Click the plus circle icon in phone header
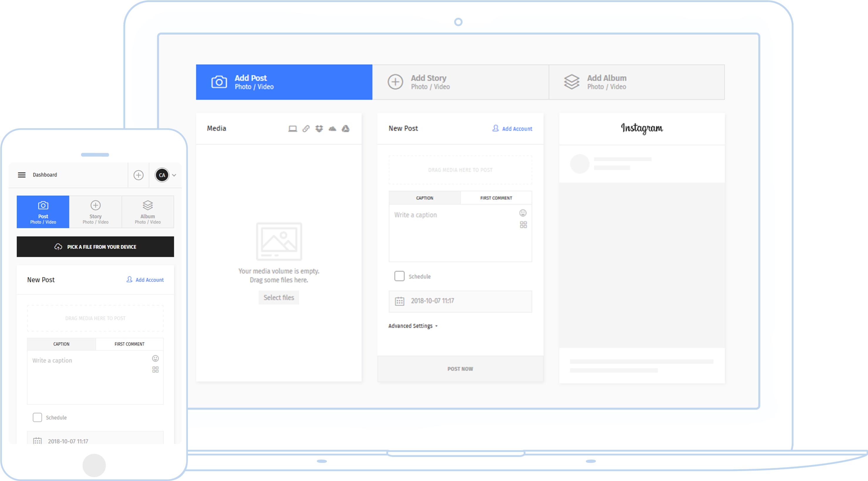This screenshot has height=481, width=868. pos(139,175)
